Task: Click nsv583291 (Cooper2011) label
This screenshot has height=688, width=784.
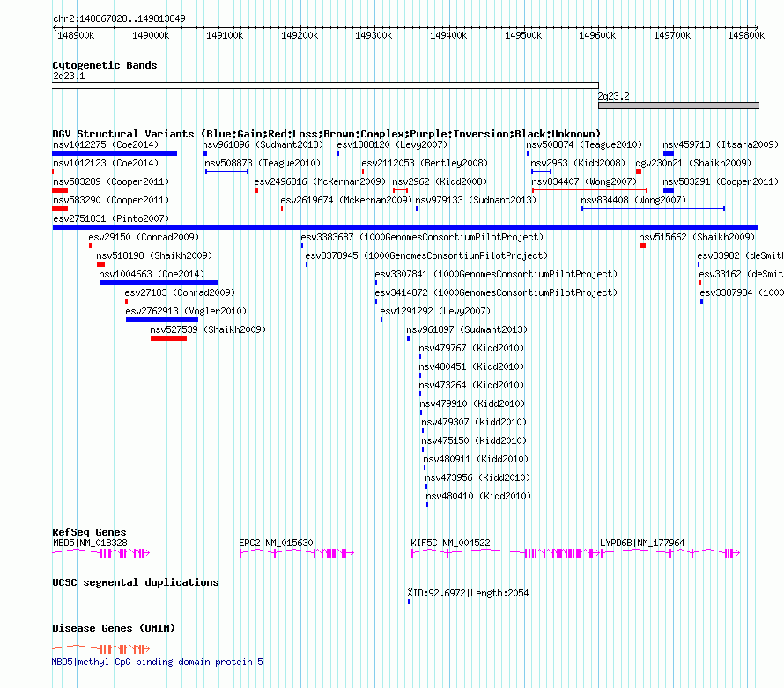Action: [x=721, y=181]
